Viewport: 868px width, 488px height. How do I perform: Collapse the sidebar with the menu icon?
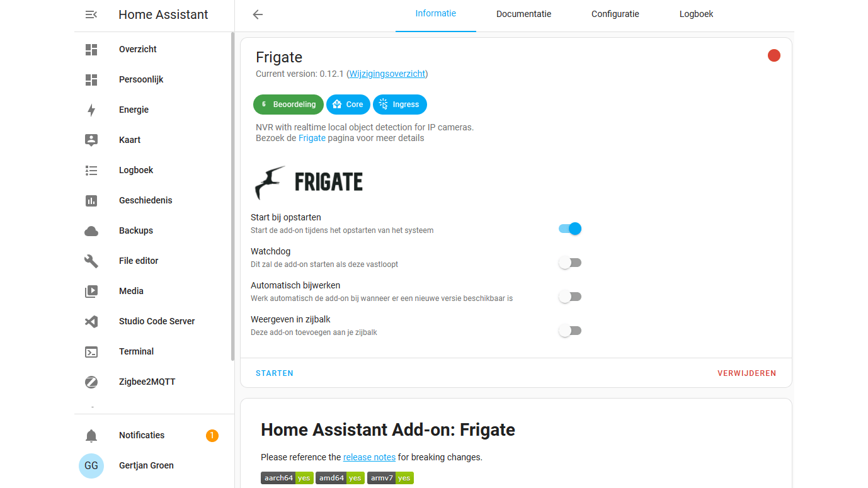point(91,14)
